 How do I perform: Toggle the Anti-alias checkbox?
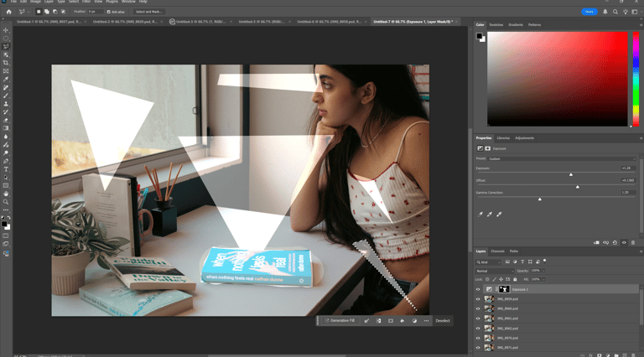click(x=109, y=12)
